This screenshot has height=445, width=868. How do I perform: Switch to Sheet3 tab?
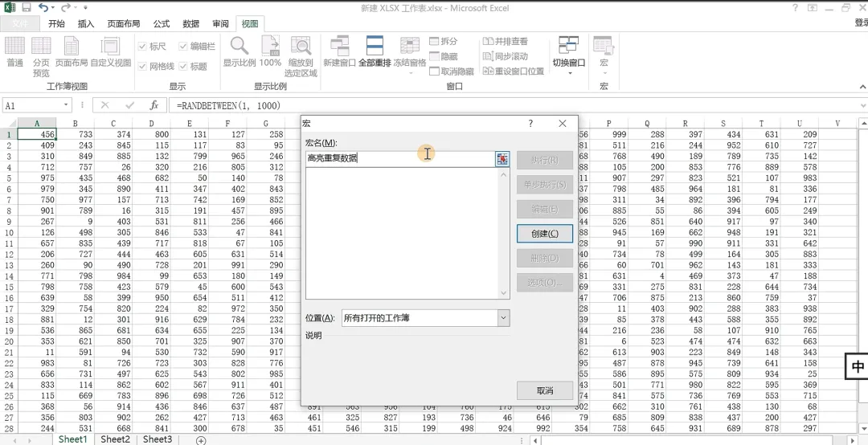(158, 439)
